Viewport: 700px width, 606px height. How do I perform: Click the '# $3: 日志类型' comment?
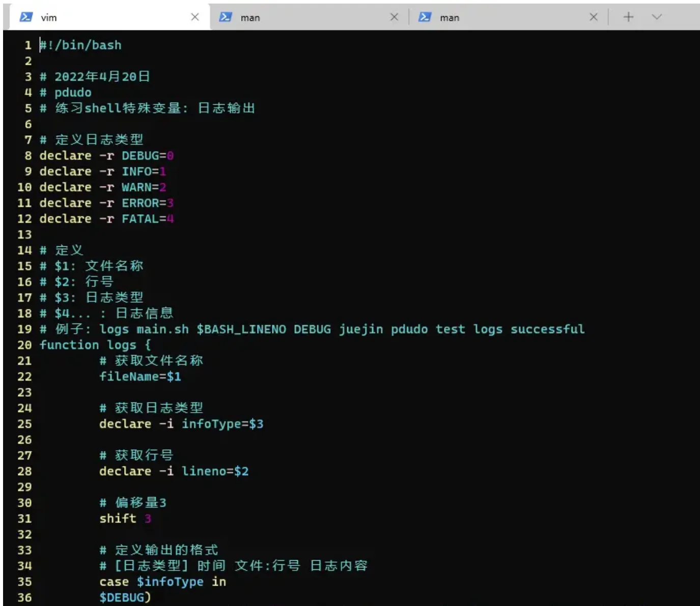coord(92,298)
